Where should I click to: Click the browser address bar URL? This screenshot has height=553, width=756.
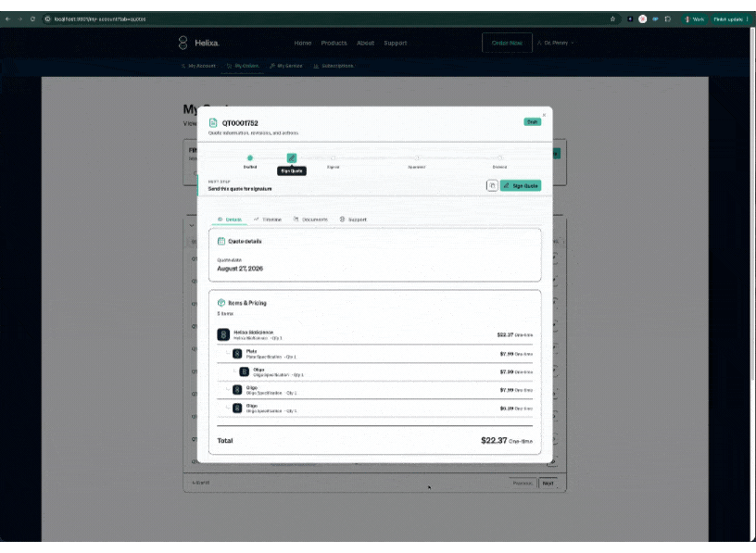(100, 19)
